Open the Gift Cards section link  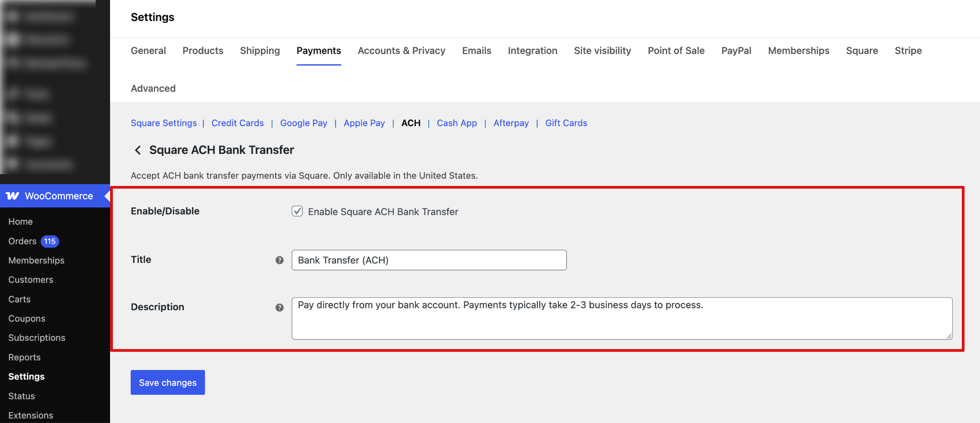[x=566, y=123]
